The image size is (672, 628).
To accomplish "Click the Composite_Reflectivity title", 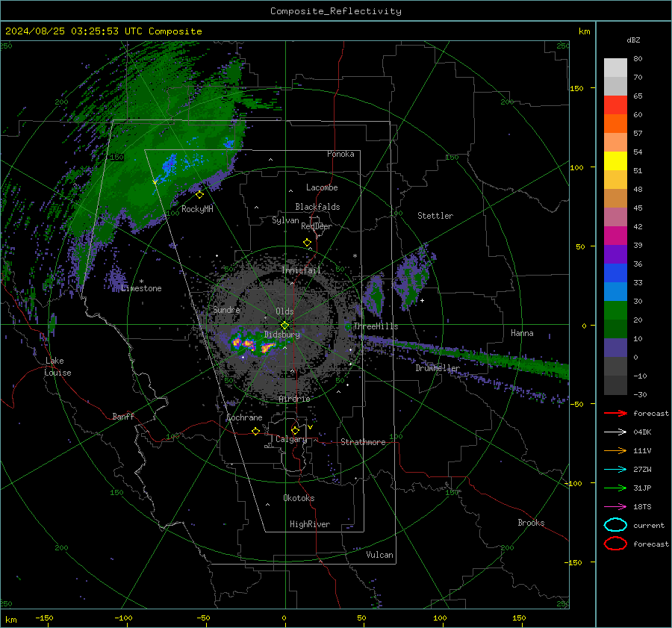I will [335, 10].
